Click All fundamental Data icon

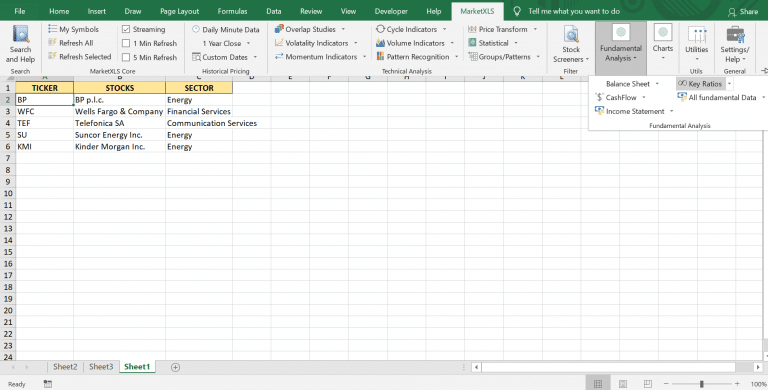[x=682, y=97]
